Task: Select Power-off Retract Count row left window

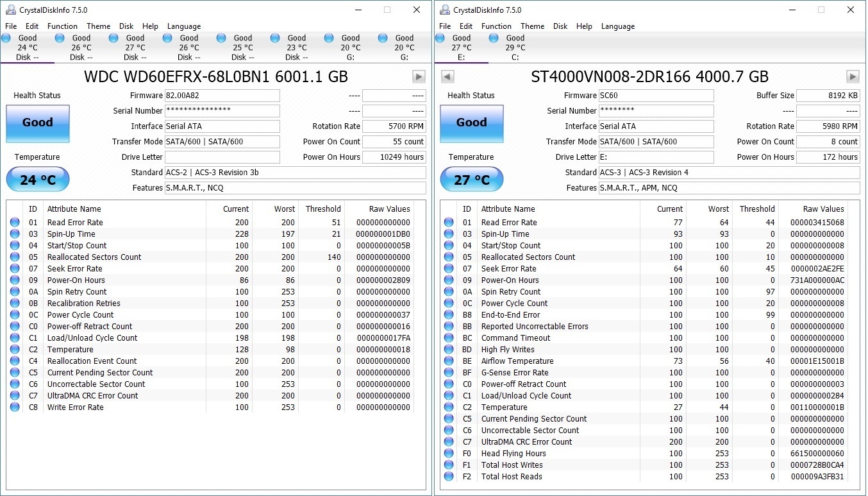Action: pyautogui.click(x=210, y=327)
